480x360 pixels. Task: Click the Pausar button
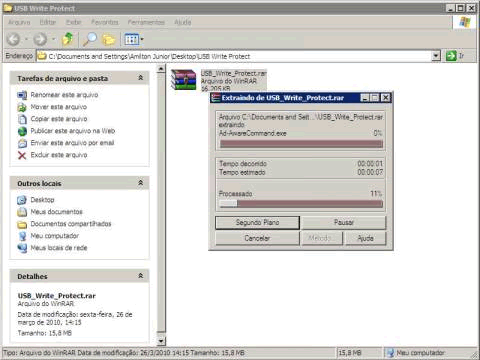click(x=344, y=223)
